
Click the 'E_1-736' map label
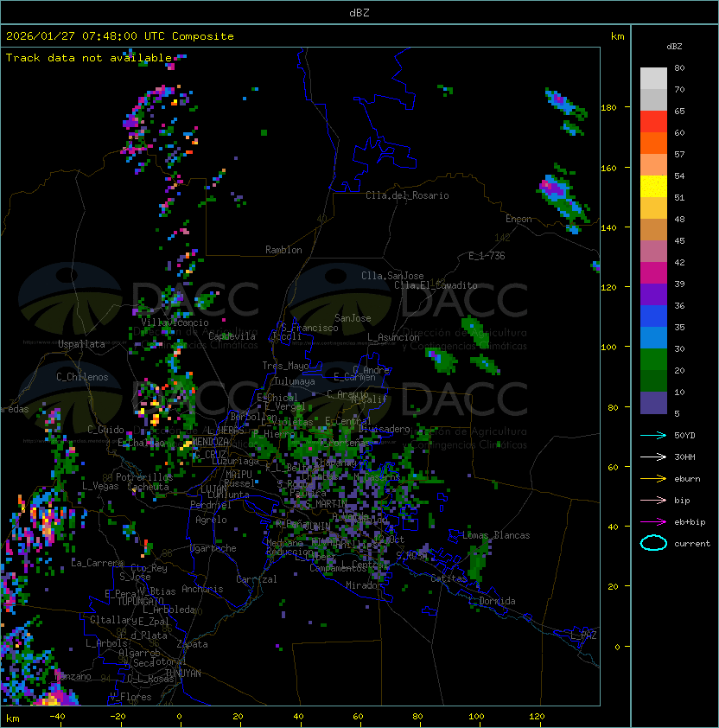pyautogui.click(x=487, y=256)
